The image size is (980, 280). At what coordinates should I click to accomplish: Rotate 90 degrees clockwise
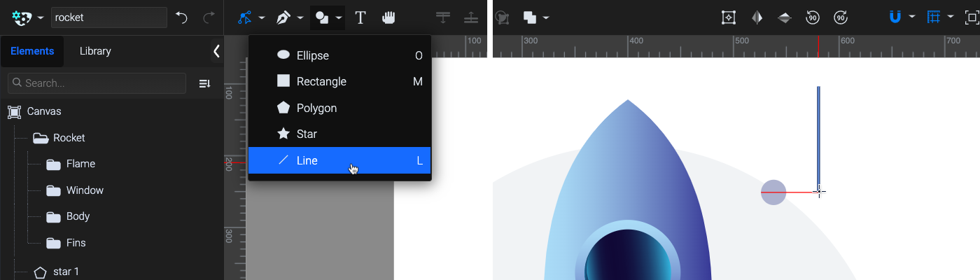coord(841,17)
